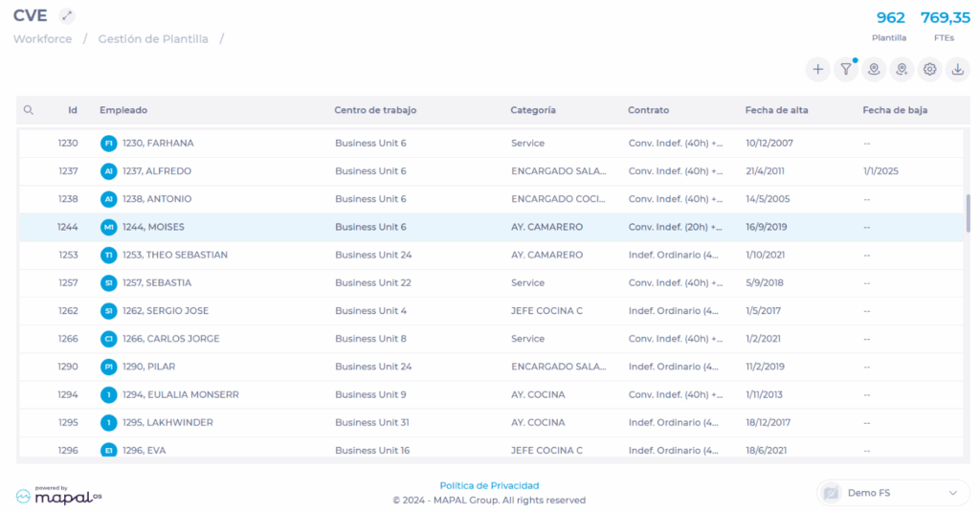Click the plus icon to add employee
Image resolution: width=980 pixels, height=513 pixels.
(x=817, y=69)
